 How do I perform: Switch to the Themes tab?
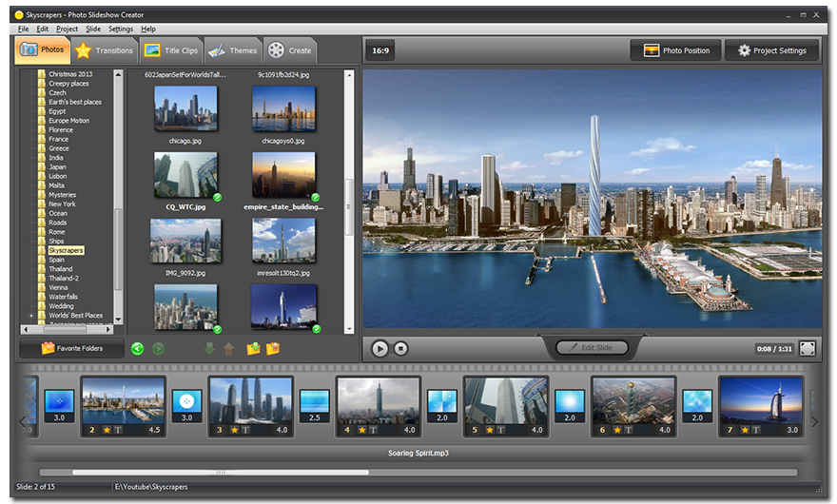233,50
